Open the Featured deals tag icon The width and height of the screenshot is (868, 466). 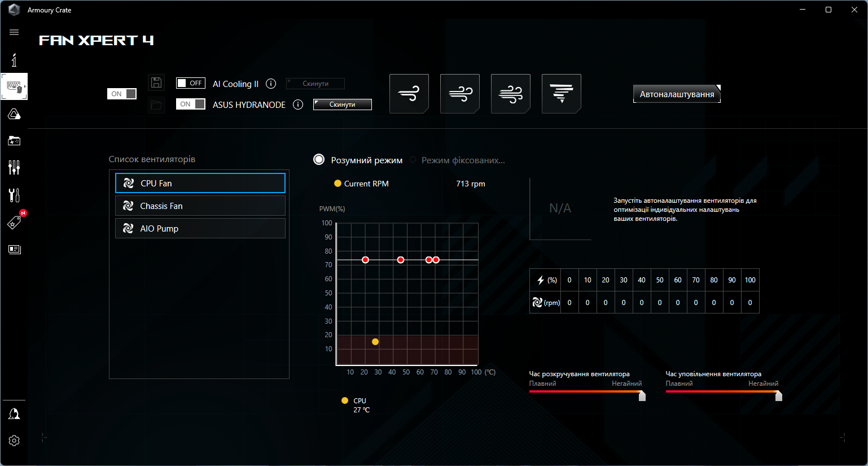point(14,222)
